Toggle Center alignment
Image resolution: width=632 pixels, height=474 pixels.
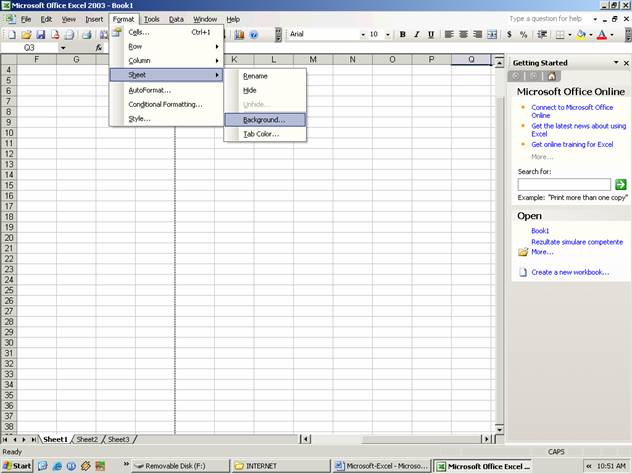coord(463,35)
